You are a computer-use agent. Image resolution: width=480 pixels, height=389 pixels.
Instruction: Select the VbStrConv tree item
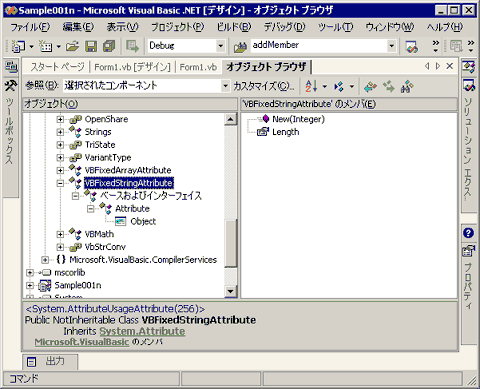click(105, 247)
